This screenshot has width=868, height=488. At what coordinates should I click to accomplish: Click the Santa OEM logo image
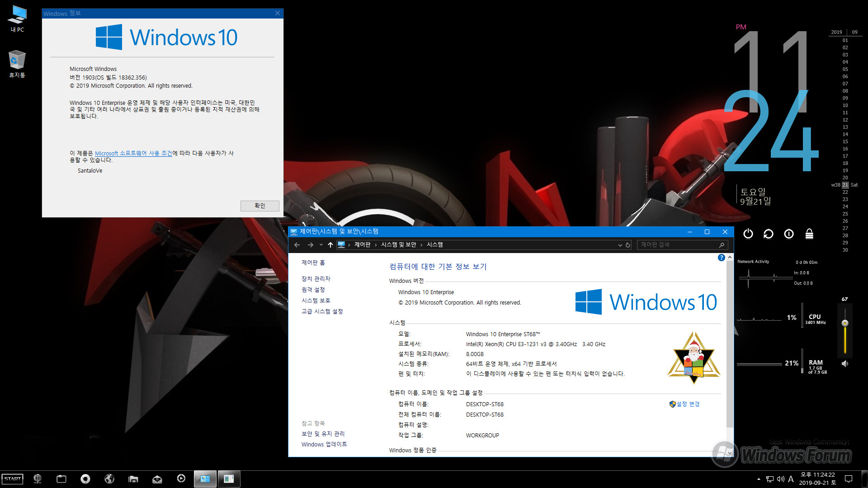tap(693, 357)
